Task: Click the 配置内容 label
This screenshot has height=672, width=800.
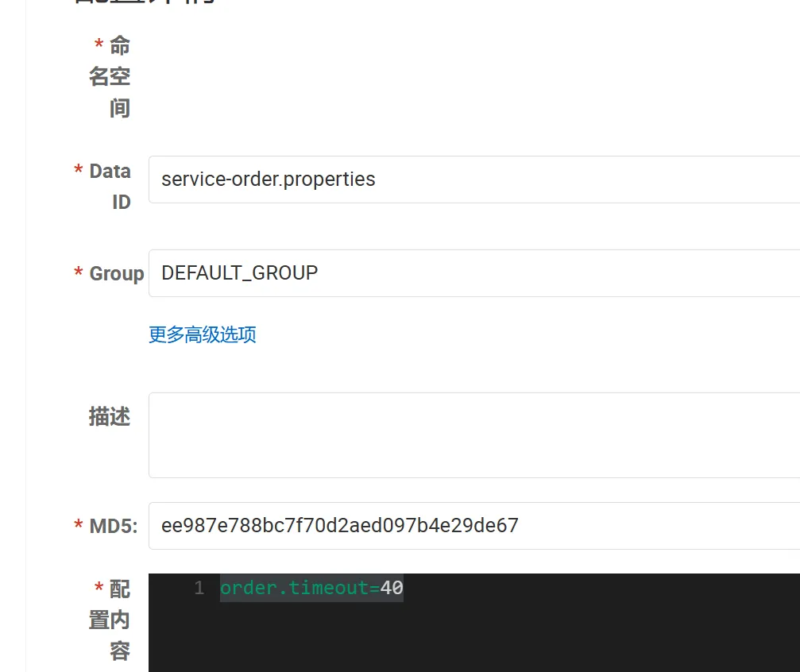Action: pyautogui.click(x=110, y=620)
